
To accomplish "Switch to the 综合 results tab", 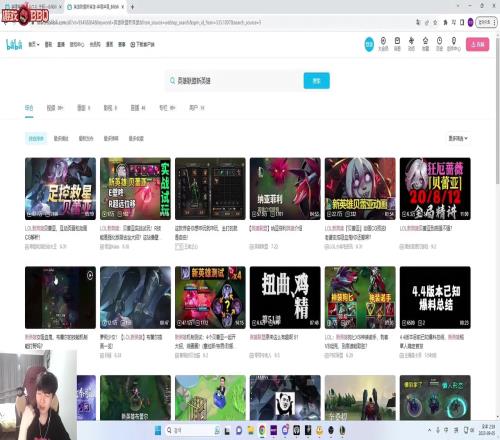I will click(x=29, y=108).
